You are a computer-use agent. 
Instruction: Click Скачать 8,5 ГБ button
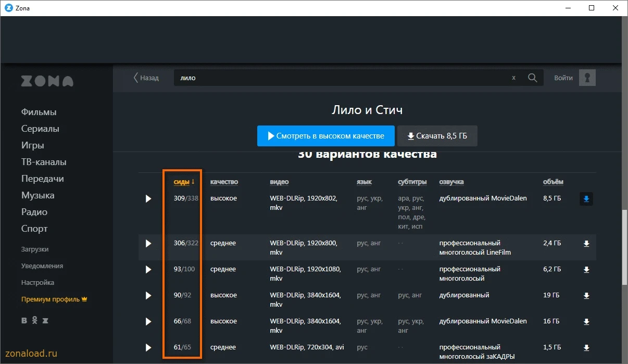point(437,136)
